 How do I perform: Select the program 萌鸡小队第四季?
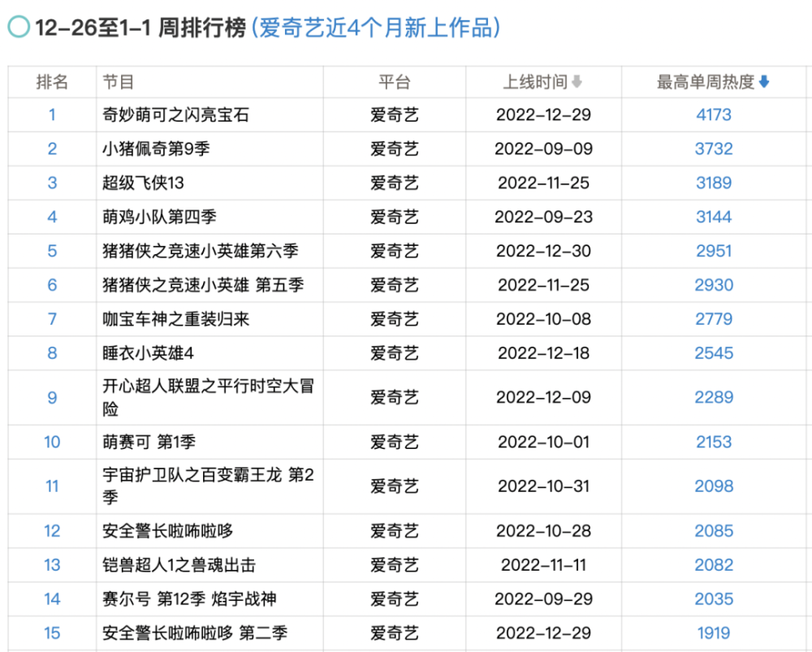pyautogui.click(x=159, y=217)
